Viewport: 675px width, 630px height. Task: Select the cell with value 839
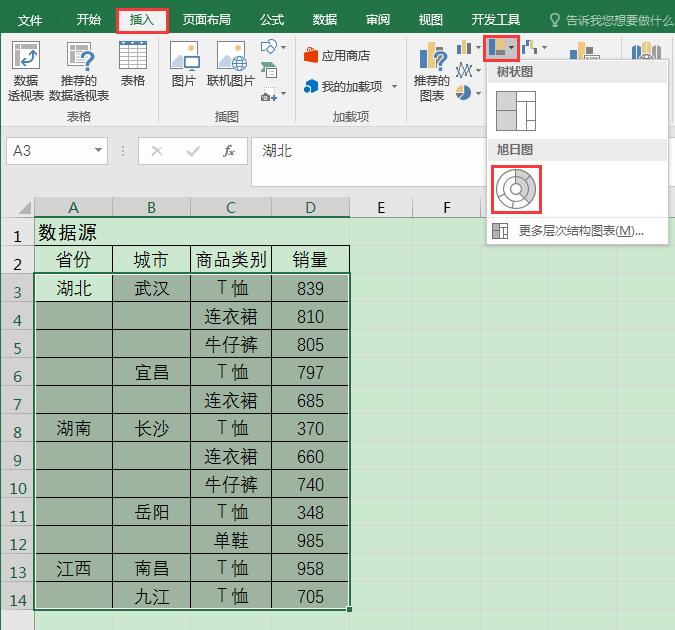click(x=310, y=288)
